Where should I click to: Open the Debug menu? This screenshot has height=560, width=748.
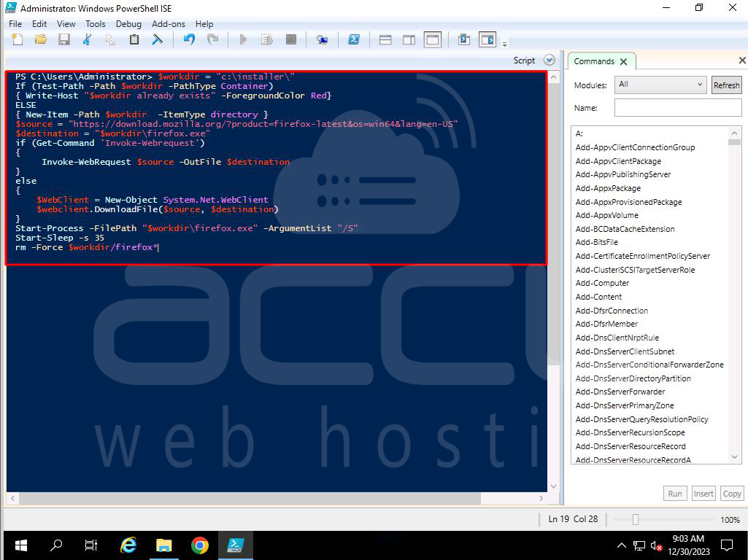click(x=128, y=24)
